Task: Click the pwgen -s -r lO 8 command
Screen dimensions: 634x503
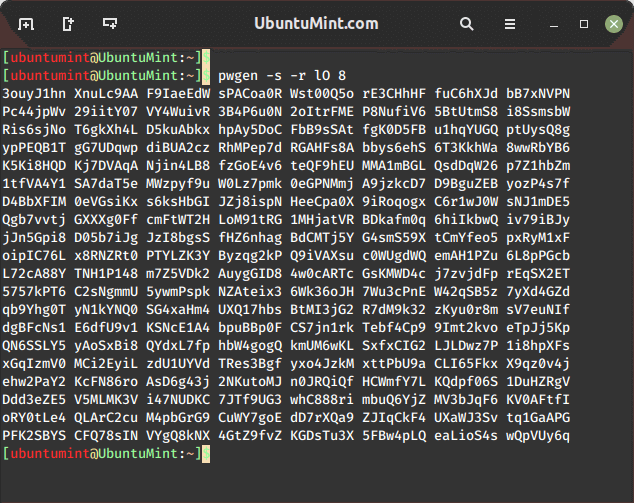Action: (x=282, y=76)
